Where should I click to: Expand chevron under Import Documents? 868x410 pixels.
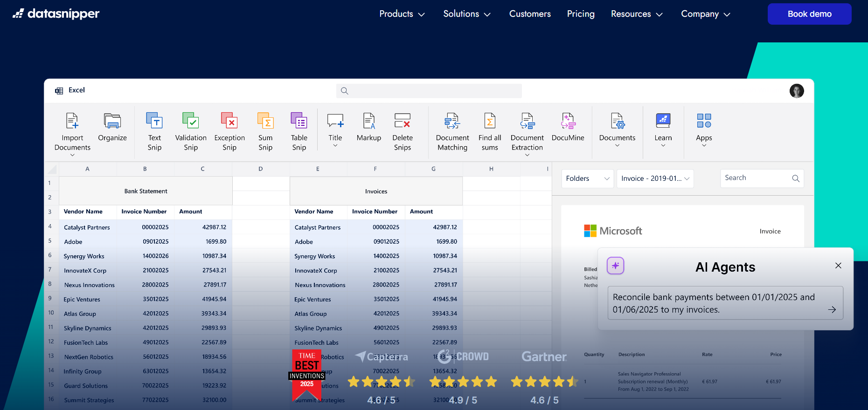[x=72, y=155]
